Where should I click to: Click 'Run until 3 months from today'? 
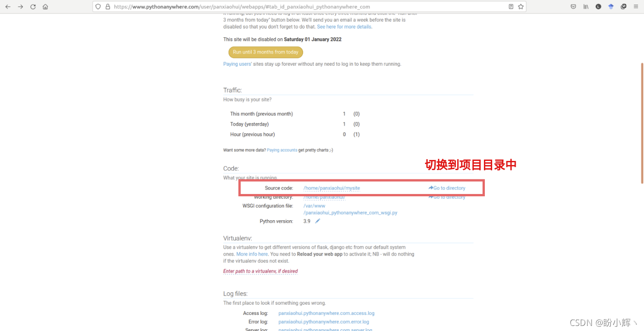coord(265,52)
